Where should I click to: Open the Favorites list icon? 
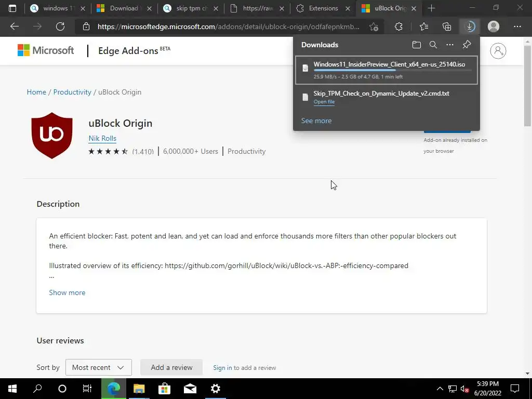click(423, 26)
